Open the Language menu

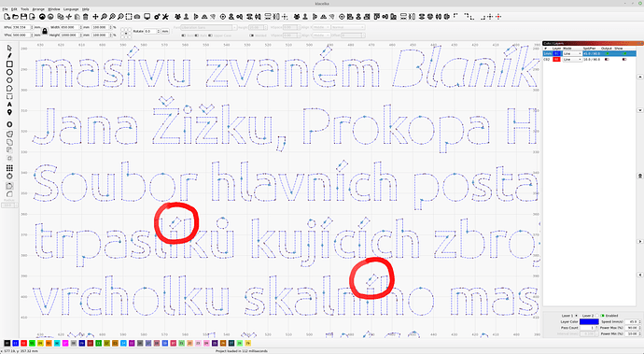pyautogui.click(x=71, y=9)
